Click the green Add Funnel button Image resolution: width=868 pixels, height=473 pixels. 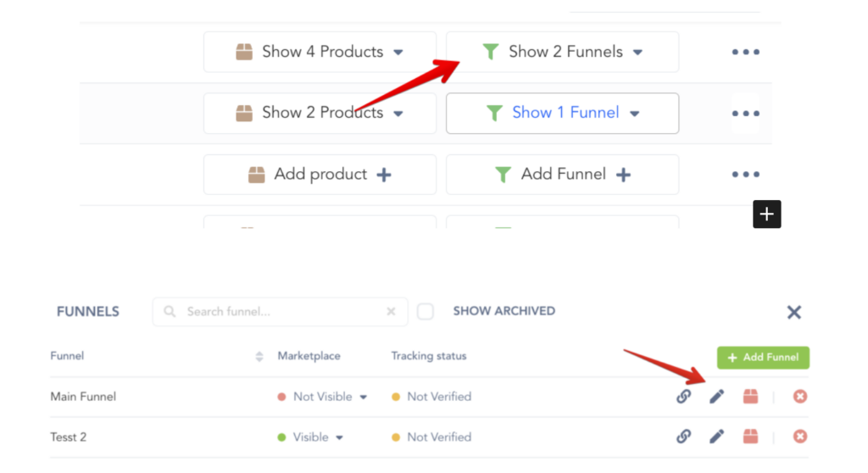763,358
